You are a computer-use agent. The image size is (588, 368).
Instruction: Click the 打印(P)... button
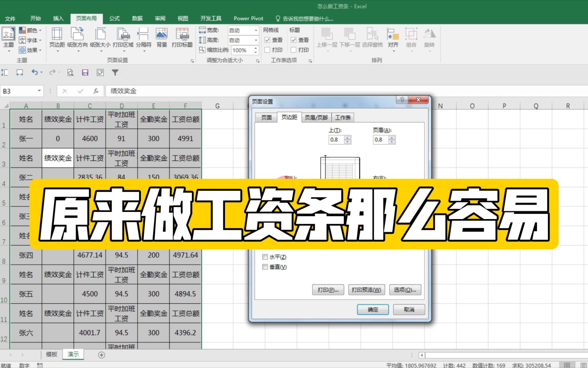[328, 290]
